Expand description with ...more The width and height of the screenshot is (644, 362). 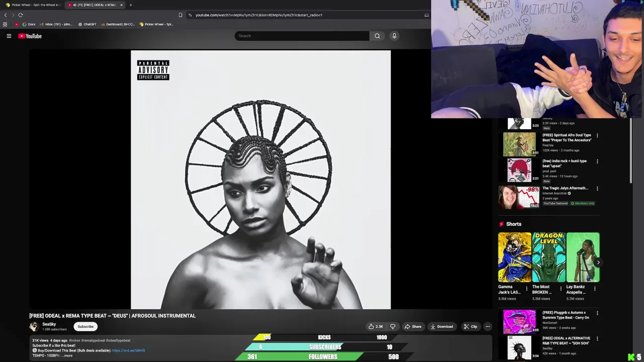coord(67,355)
